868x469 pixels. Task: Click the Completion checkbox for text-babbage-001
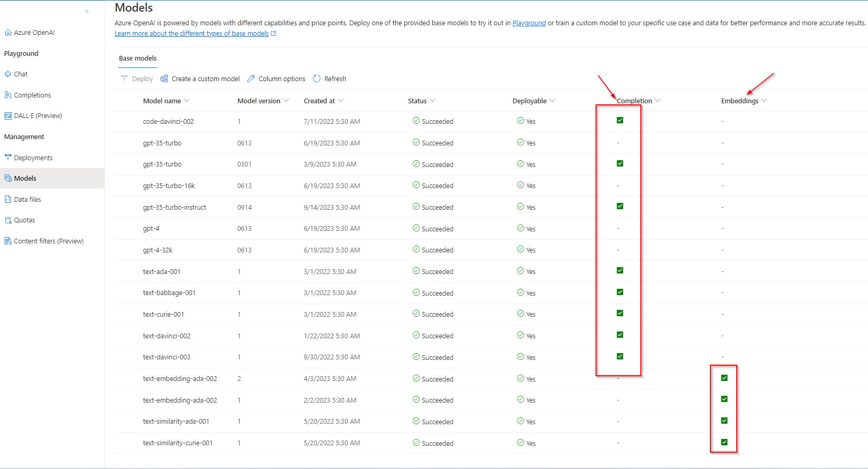tap(620, 292)
